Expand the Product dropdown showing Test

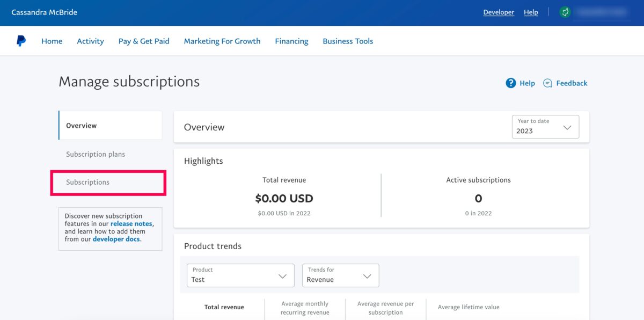point(240,275)
